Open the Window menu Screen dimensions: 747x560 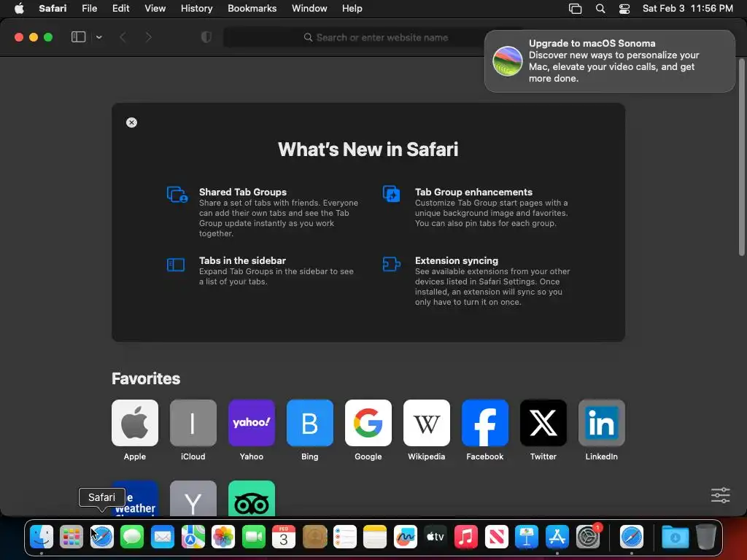[309, 8]
